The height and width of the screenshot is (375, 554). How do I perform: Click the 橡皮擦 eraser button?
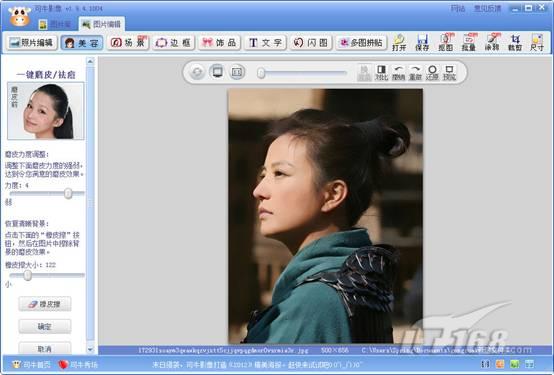pos(45,304)
